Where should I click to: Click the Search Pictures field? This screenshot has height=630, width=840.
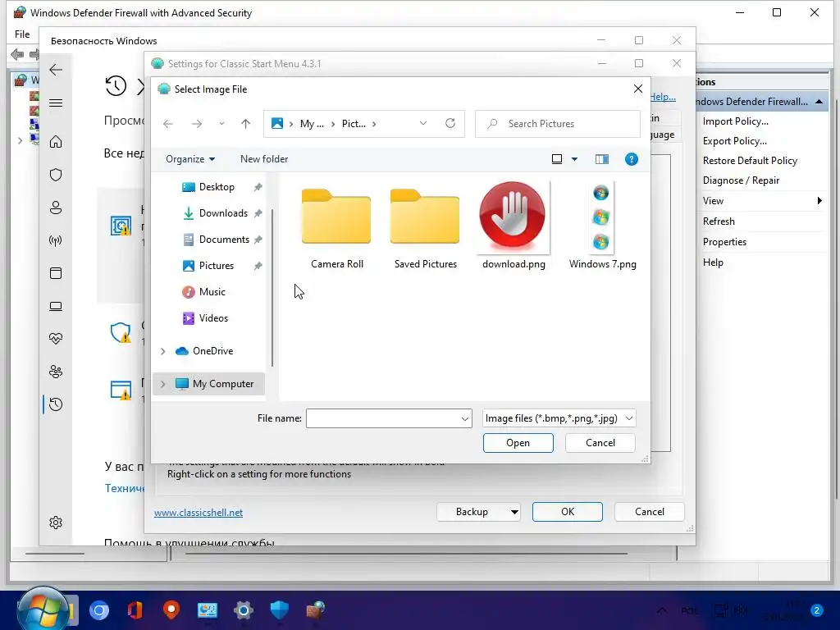(x=558, y=124)
